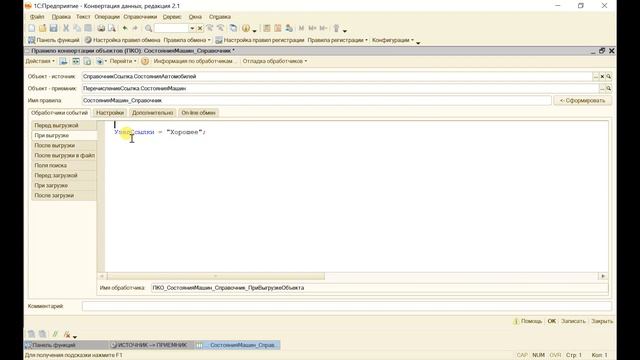Screen dimensions: 640x360
Task: Click the question mark help icon near Перейти
Action: 145,61
